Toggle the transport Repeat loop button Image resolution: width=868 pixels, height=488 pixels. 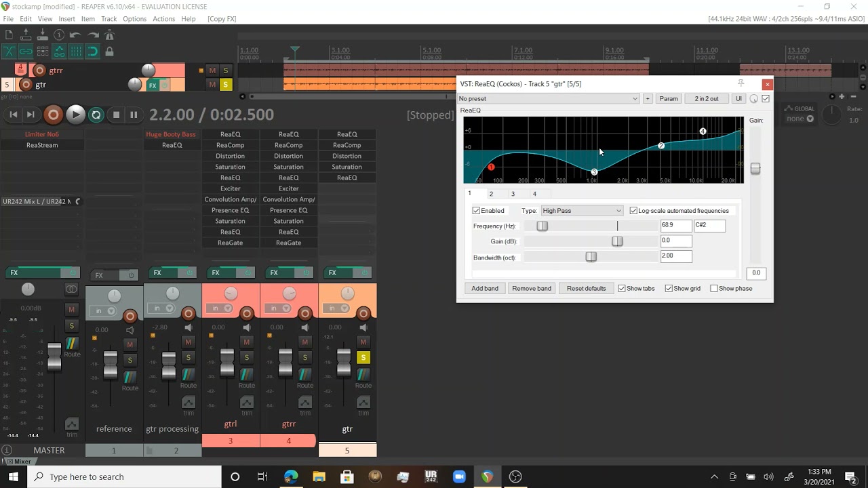[96, 115]
